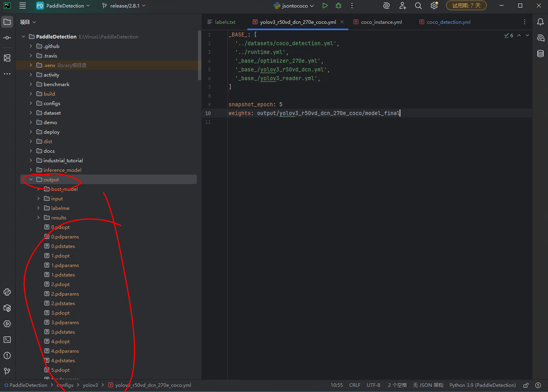
Task: Expand the configs folder
Action: click(31, 103)
